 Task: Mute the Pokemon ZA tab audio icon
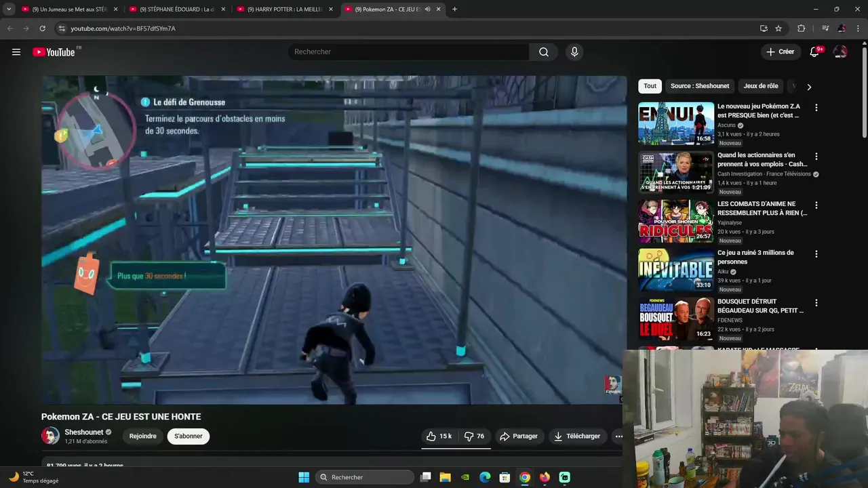pos(427,9)
